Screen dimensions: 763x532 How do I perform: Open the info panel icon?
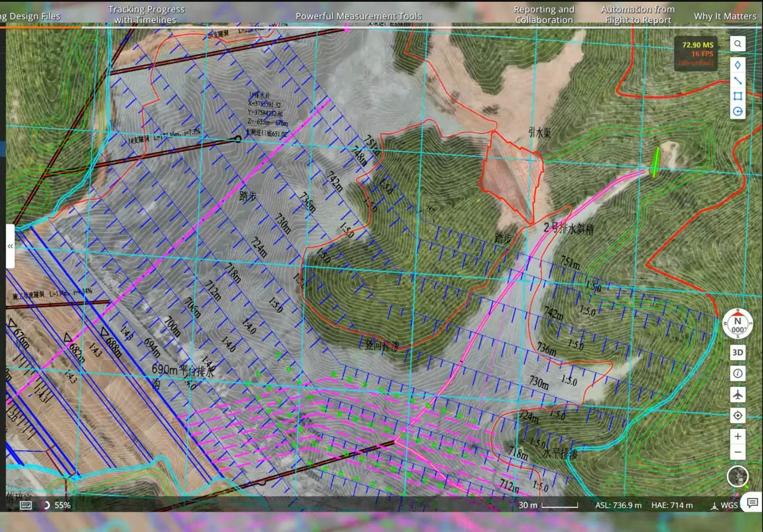(x=737, y=373)
